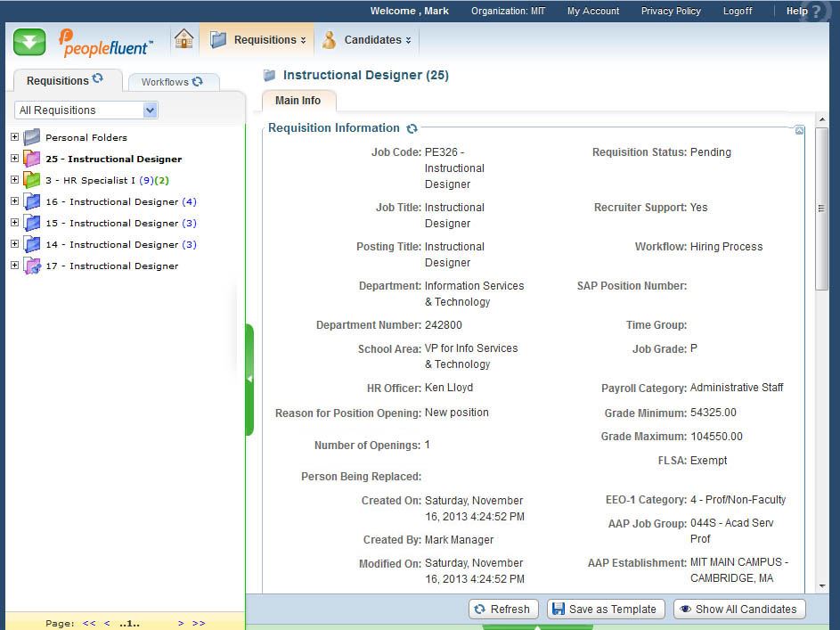Click the green folder for HR Specialist I
This screenshot has width=840, height=630.
[x=32, y=180]
